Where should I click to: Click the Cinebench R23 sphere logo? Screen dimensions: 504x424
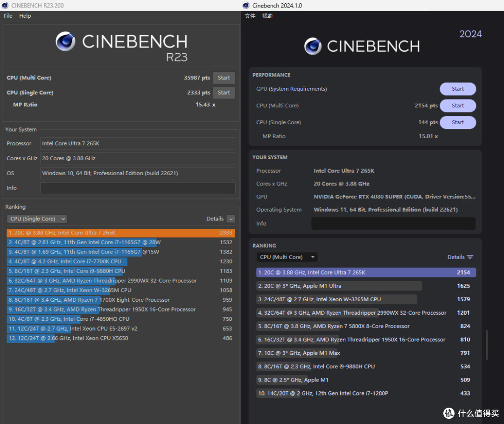pyautogui.click(x=66, y=42)
